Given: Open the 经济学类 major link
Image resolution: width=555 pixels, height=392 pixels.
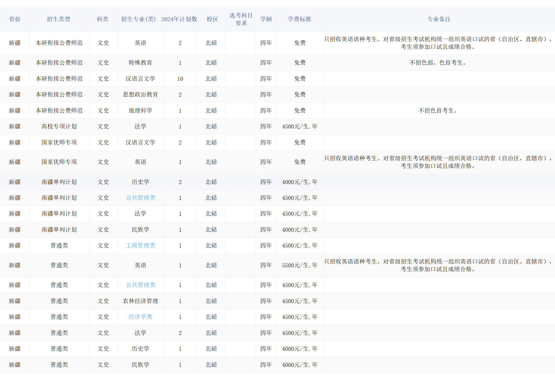Looking at the screenshot, I should pyautogui.click(x=140, y=317).
